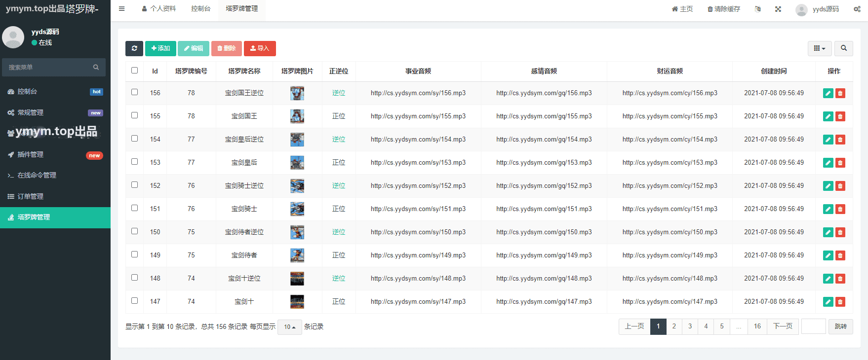Open the column visibility grid dropdown
The image size is (868, 360).
click(x=820, y=48)
